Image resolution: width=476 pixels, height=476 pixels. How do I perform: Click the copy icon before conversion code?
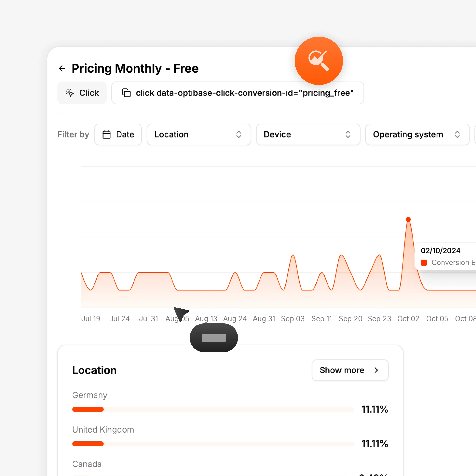(126, 93)
